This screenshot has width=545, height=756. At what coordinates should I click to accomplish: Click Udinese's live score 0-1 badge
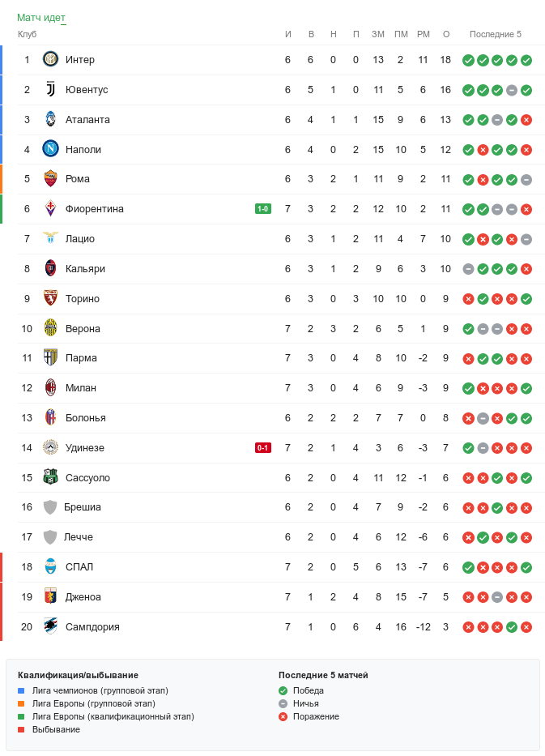(x=263, y=448)
